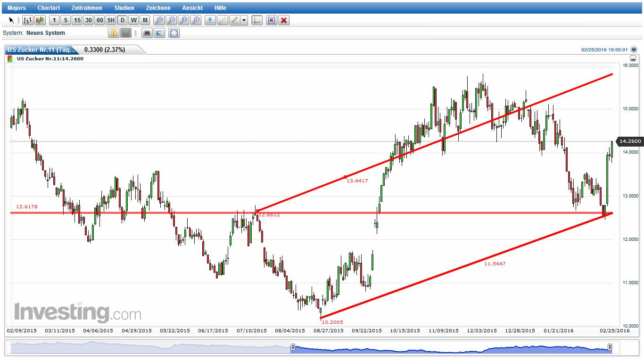Select the arrow pointer tool
The width and height of the screenshot is (644, 362).
tap(11, 20)
